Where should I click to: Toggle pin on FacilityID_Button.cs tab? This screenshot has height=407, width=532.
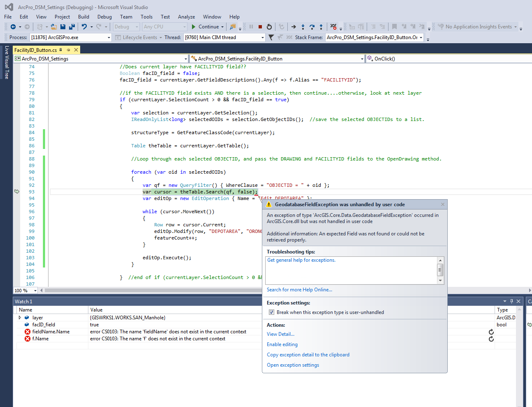(69, 50)
